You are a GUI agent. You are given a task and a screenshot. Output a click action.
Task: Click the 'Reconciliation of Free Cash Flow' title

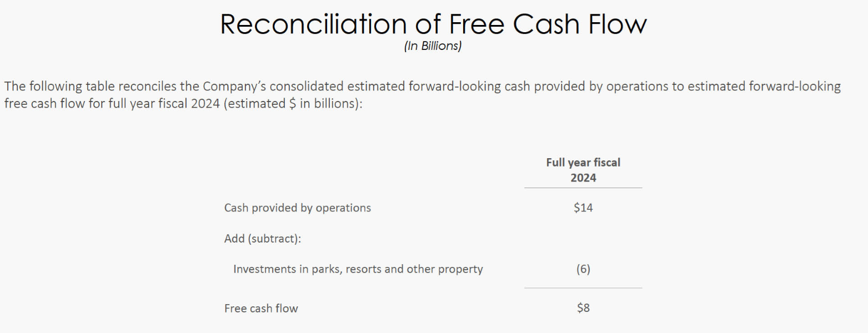434,24
